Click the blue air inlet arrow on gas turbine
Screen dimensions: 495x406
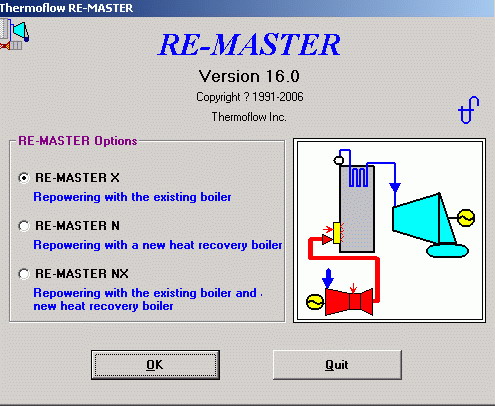click(x=328, y=278)
